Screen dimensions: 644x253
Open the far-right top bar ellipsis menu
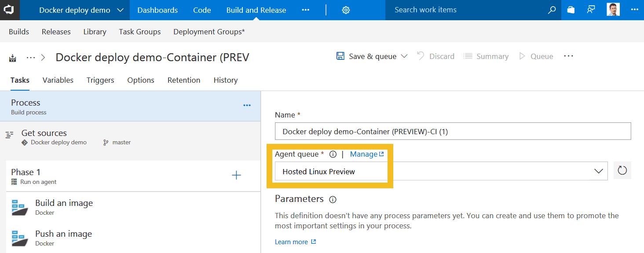click(x=634, y=10)
